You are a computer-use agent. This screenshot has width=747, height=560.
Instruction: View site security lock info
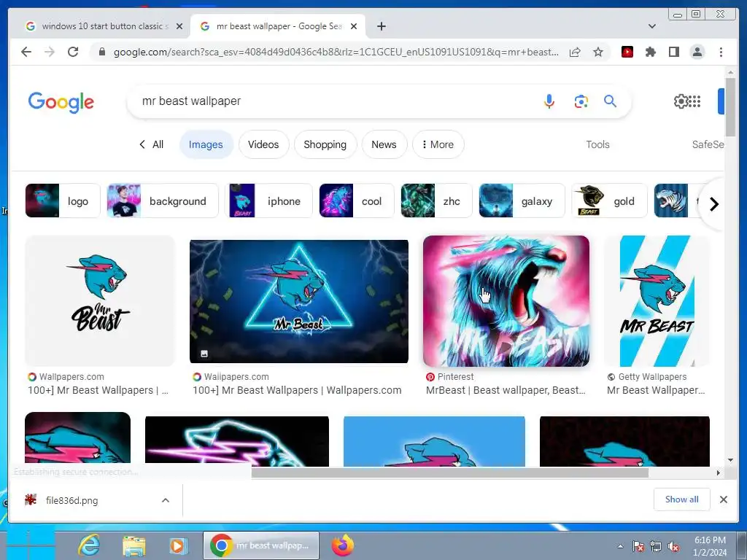click(102, 52)
